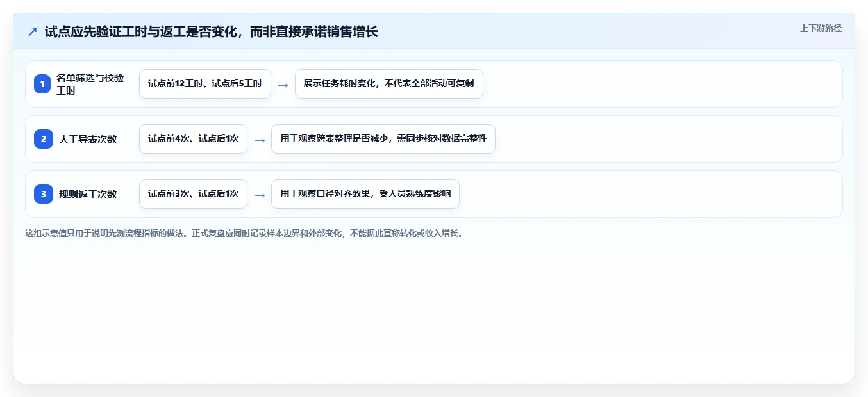Click the arrow after 试点前3次 box
The image size is (868, 397).
click(260, 195)
